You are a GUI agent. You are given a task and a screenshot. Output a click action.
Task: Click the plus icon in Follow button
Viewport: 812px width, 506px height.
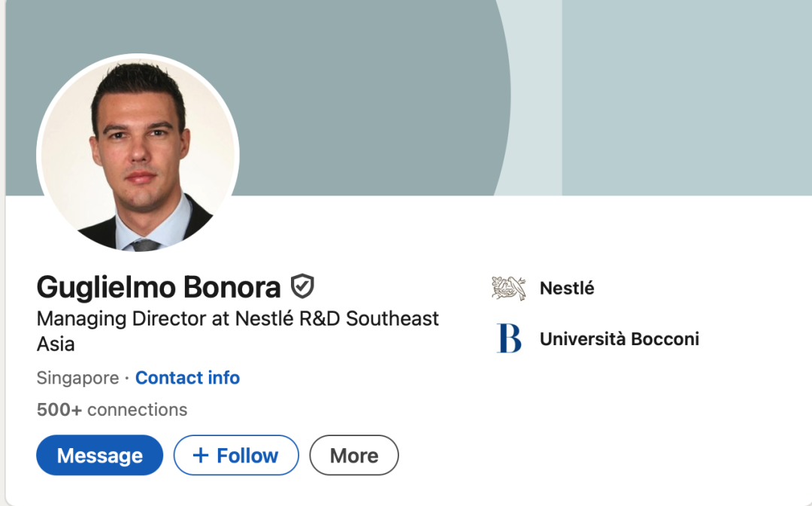(x=200, y=456)
